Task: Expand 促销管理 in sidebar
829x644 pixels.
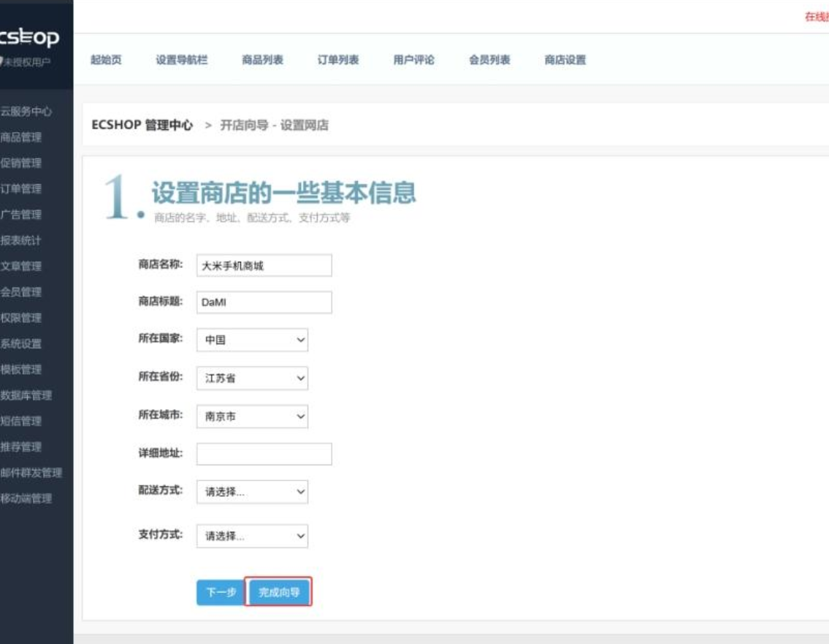Action: pos(21,163)
